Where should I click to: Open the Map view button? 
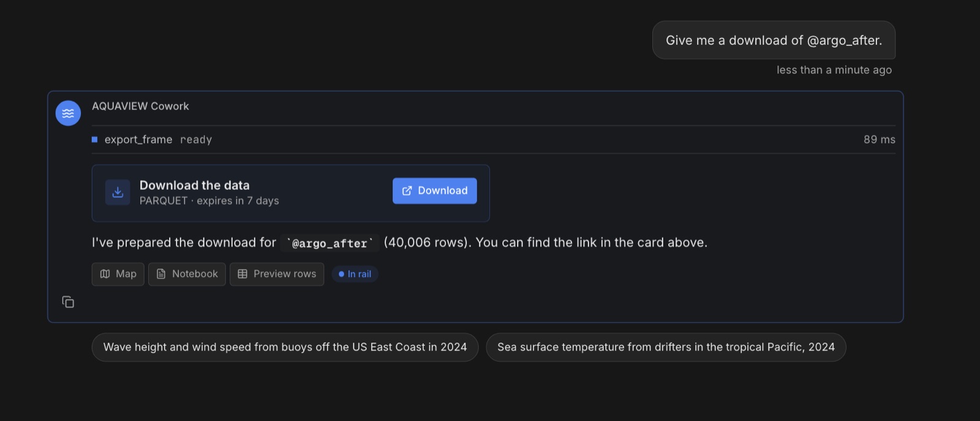point(118,274)
